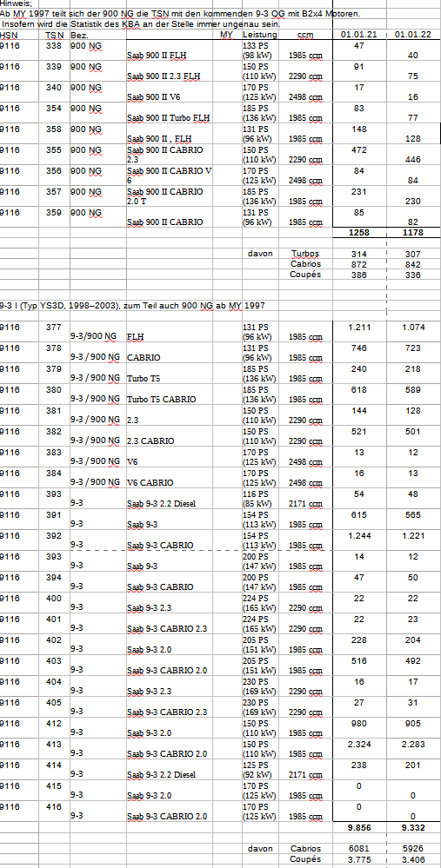The width and height of the screenshot is (441, 868).
Task: Click the Cabrios value "872"
Action: tap(359, 265)
